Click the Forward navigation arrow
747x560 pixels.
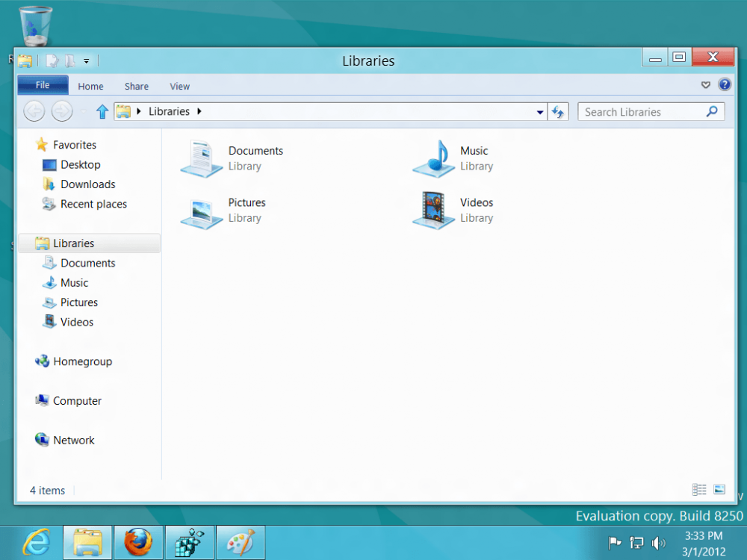[x=62, y=111]
